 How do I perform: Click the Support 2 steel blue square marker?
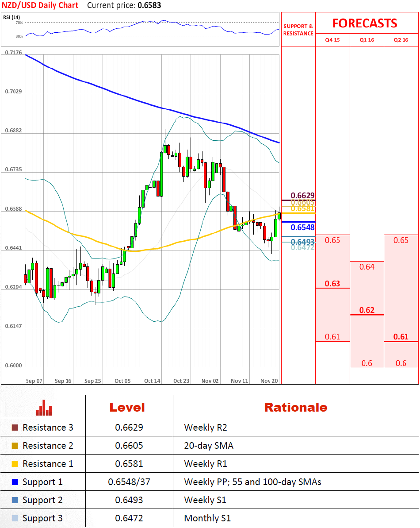click(x=15, y=500)
